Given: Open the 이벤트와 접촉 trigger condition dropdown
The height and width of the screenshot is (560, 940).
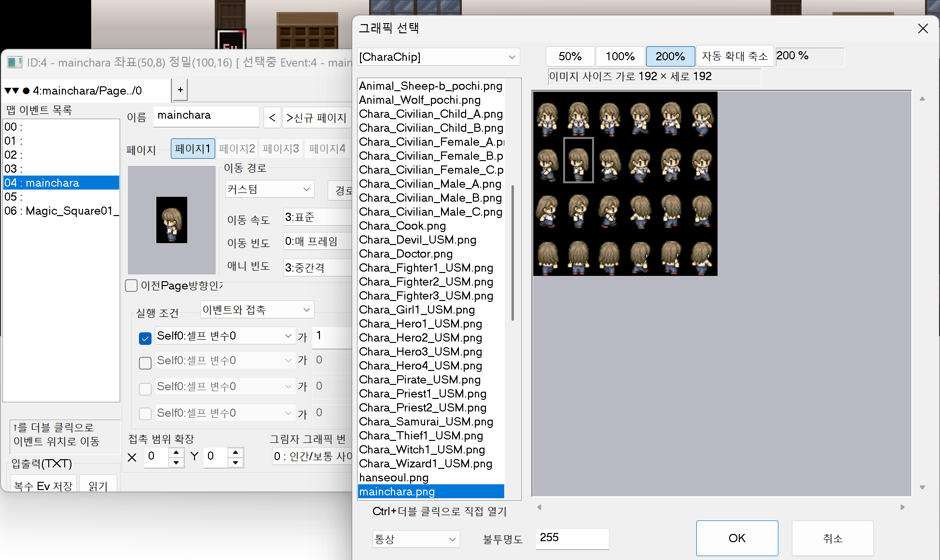Looking at the screenshot, I should (x=257, y=310).
